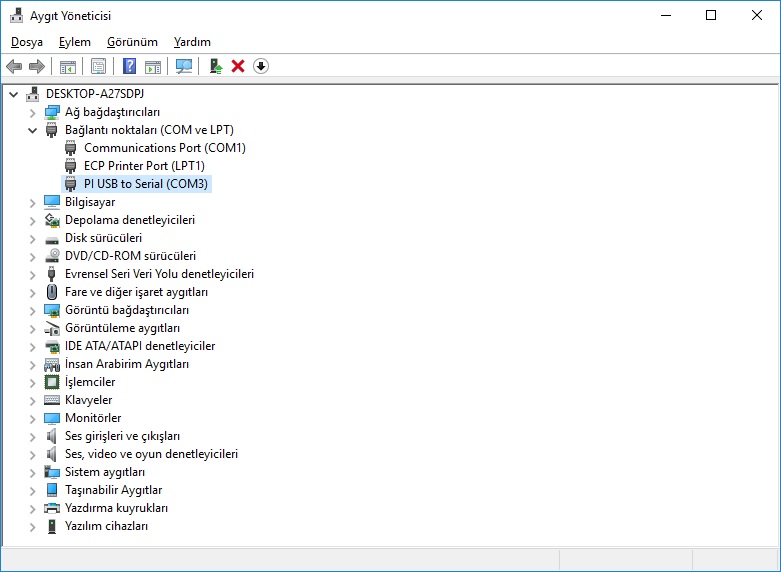Expand the Bilgisayar category

(32, 203)
